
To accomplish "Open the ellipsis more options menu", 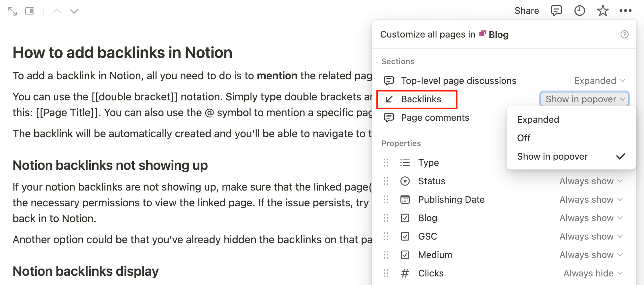I will tap(625, 11).
